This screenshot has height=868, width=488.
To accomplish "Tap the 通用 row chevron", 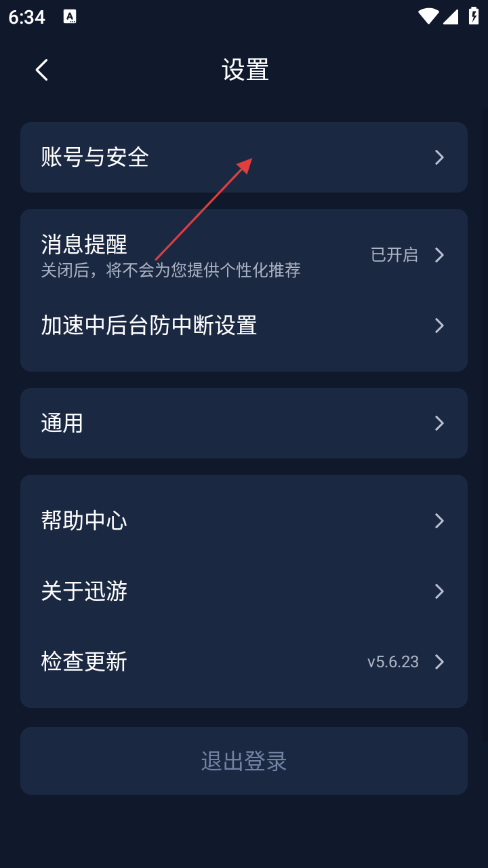I will 439,423.
